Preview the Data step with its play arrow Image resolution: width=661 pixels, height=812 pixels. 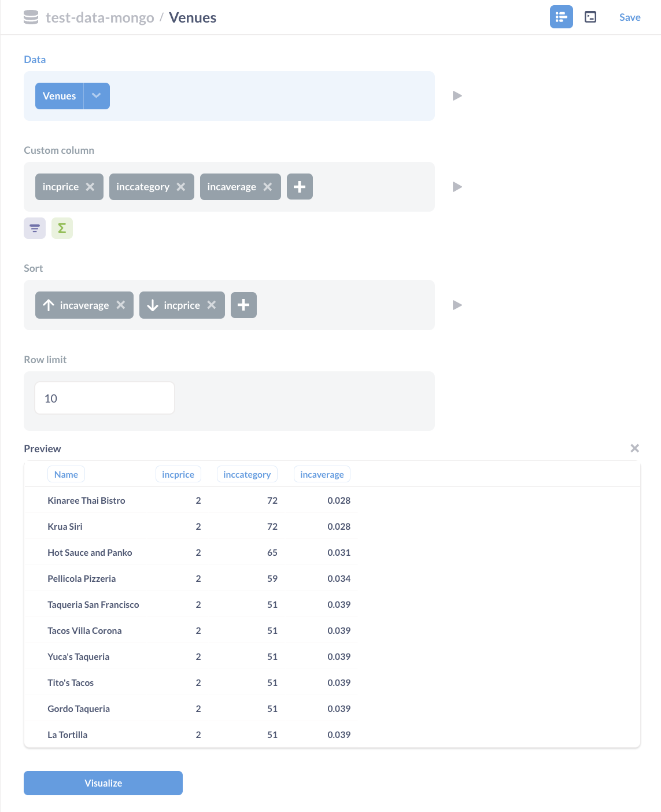(x=457, y=96)
